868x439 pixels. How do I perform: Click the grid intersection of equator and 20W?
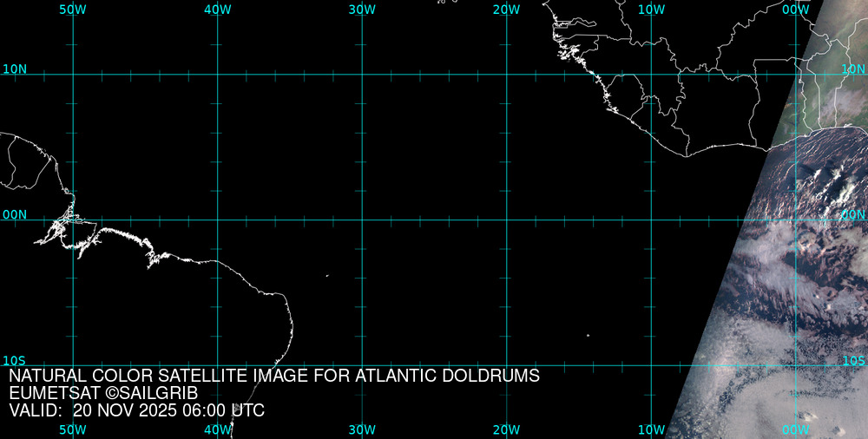507,219
